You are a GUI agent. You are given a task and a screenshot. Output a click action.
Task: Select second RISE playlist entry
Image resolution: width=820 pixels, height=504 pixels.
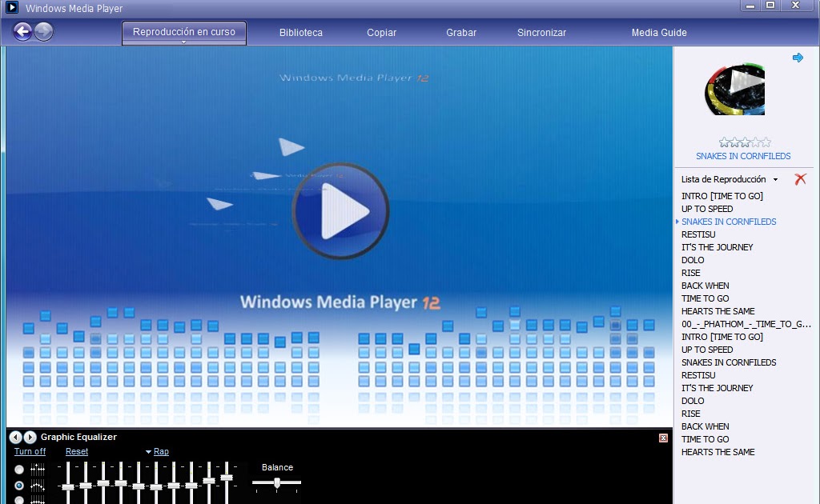point(690,414)
